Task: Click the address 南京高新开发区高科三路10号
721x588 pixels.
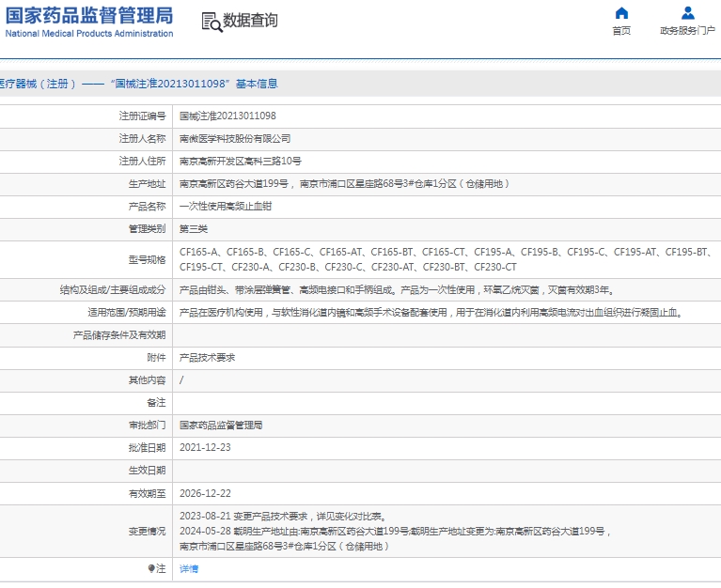Action: (x=241, y=161)
